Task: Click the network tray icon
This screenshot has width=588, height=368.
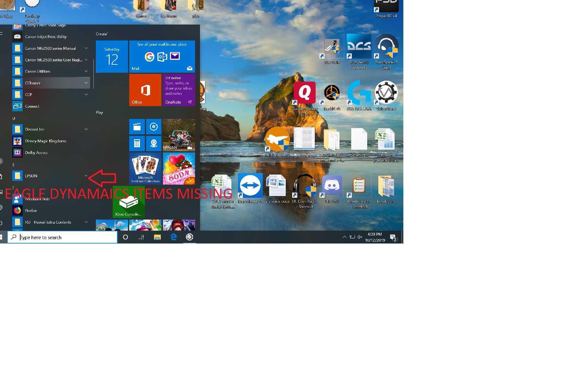Action: tap(352, 237)
